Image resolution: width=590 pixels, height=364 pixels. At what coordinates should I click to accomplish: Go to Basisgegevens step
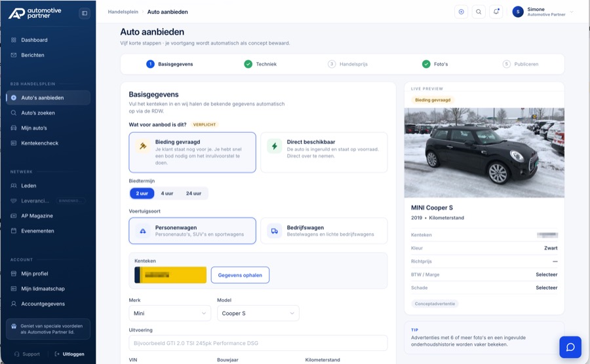[170, 64]
